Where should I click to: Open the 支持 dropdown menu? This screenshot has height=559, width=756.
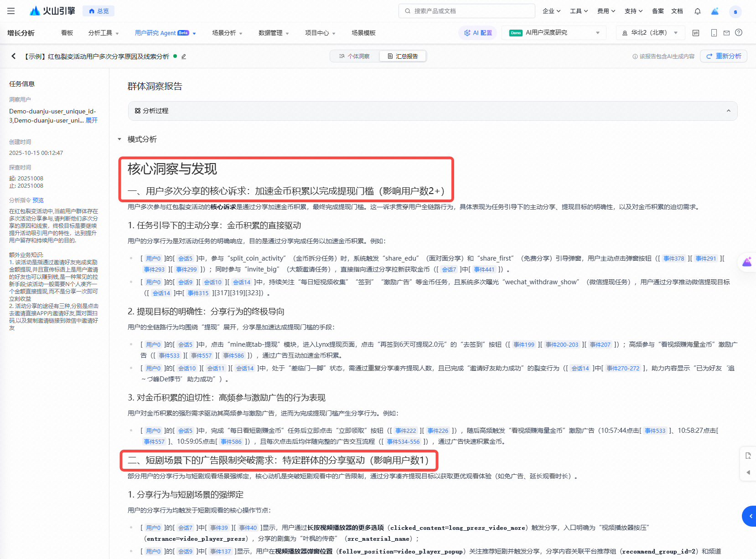[x=634, y=11]
